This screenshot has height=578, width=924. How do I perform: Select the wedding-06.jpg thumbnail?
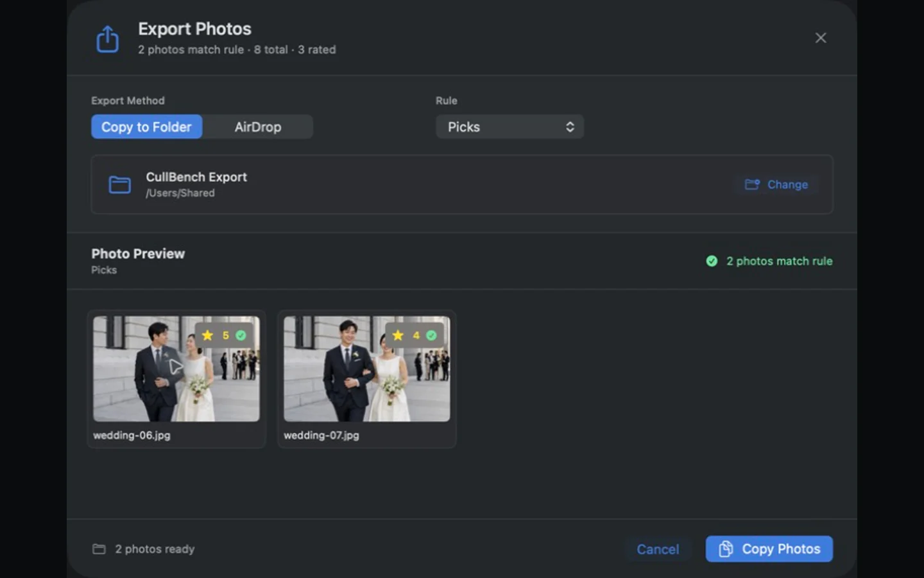(176, 369)
